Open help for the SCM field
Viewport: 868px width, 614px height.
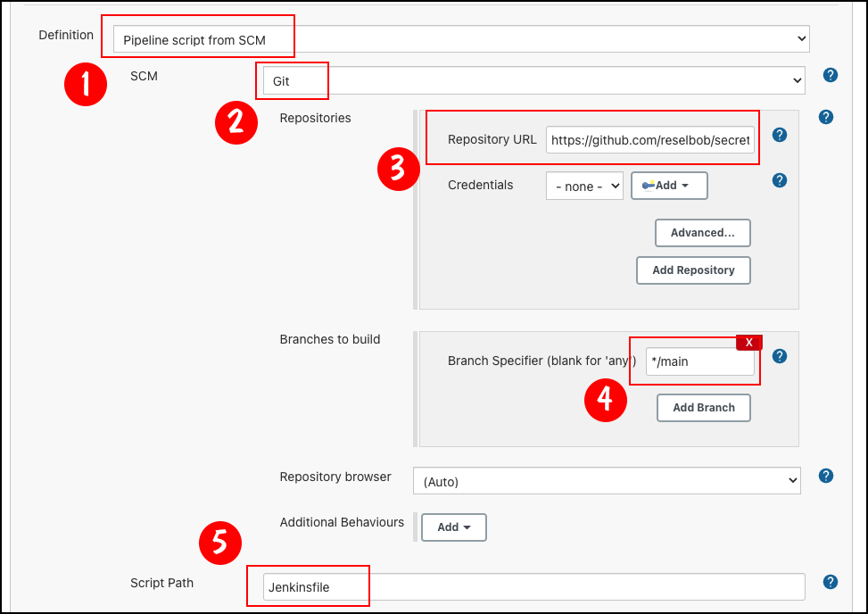tap(831, 75)
